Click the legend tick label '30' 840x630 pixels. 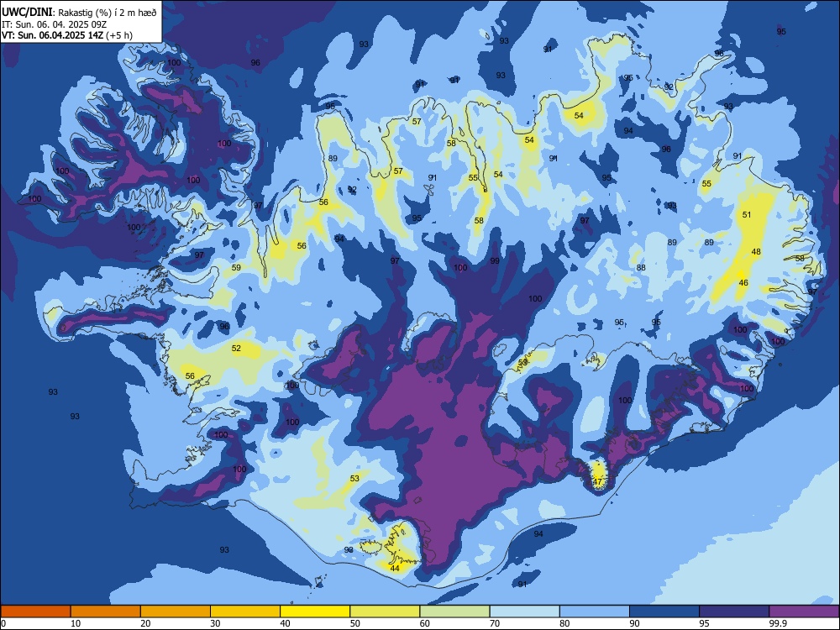tap(215, 623)
